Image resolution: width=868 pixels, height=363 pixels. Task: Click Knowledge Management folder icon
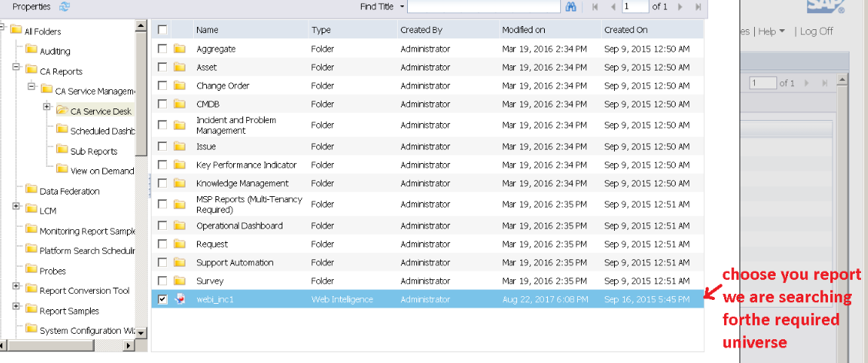click(179, 183)
